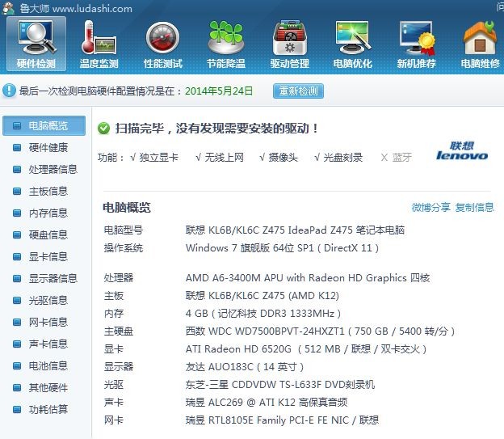Click the 东芝-三星 CDDVDW TS-L633F value
The image size is (504, 439).
pos(280,385)
